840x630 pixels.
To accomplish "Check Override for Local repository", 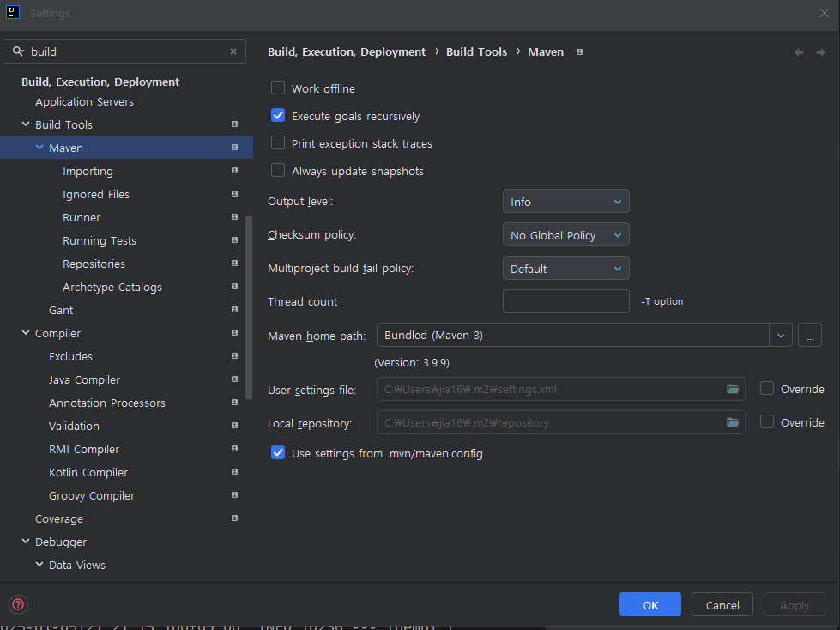I will click(x=767, y=422).
